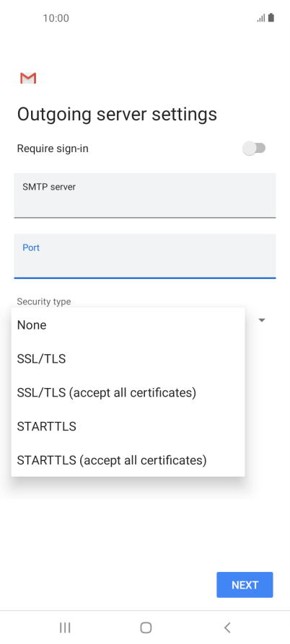Select None security option
Viewport: 290px width, 644px height.
click(x=128, y=325)
